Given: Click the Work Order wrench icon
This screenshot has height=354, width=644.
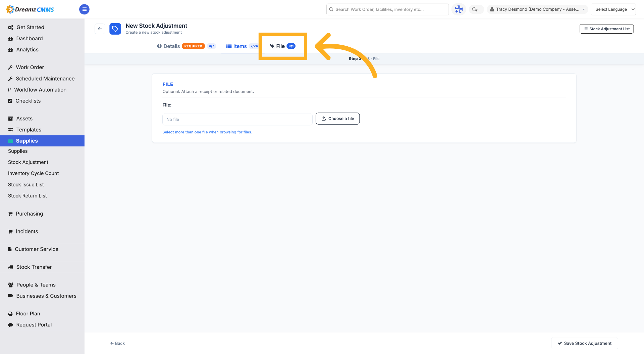Looking at the screenshot, I should tap(10, 68).
